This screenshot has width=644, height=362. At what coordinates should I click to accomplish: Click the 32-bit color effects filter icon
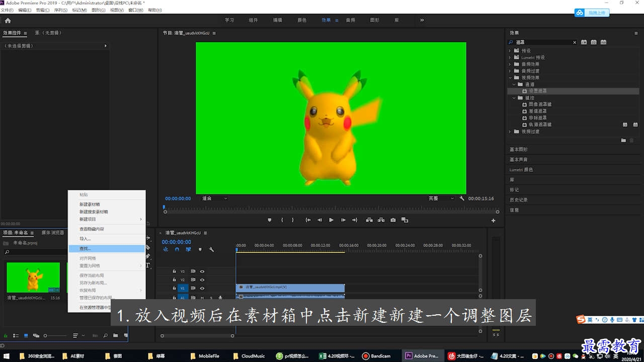(x=594, y=42)
